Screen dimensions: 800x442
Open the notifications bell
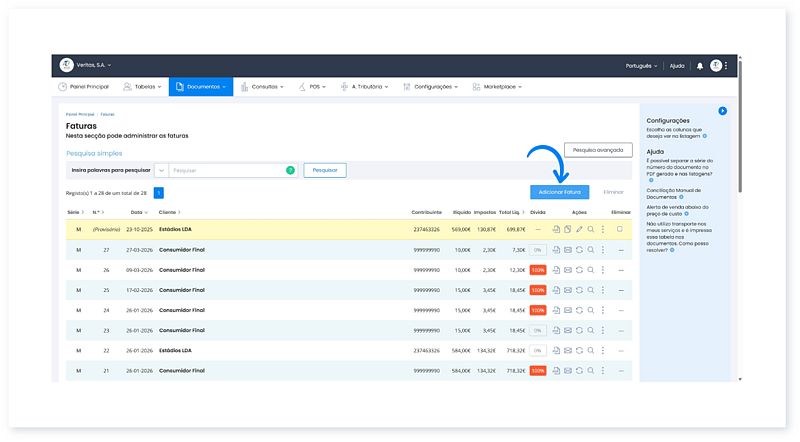[700, 66]
